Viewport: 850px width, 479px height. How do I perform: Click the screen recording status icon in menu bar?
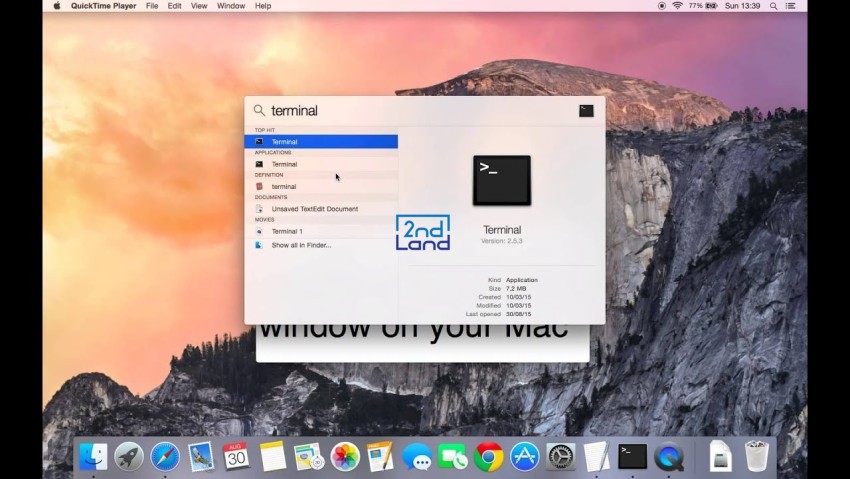point(661,6)
